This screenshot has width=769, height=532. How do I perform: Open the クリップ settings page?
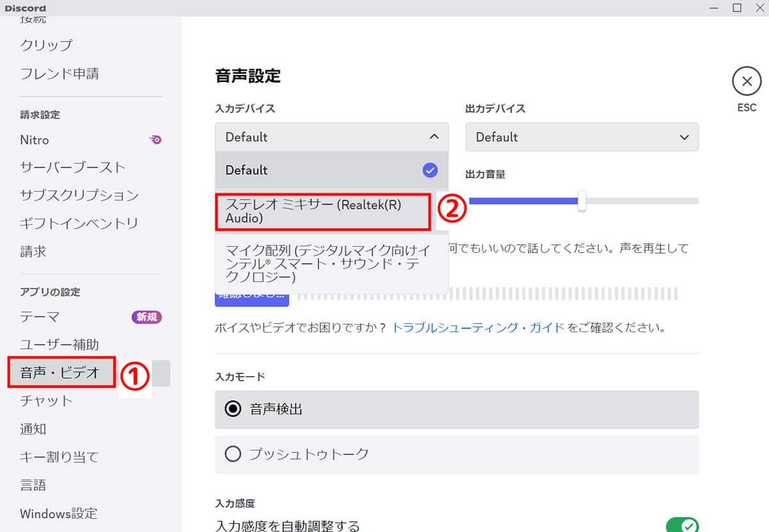click(46, 45)
